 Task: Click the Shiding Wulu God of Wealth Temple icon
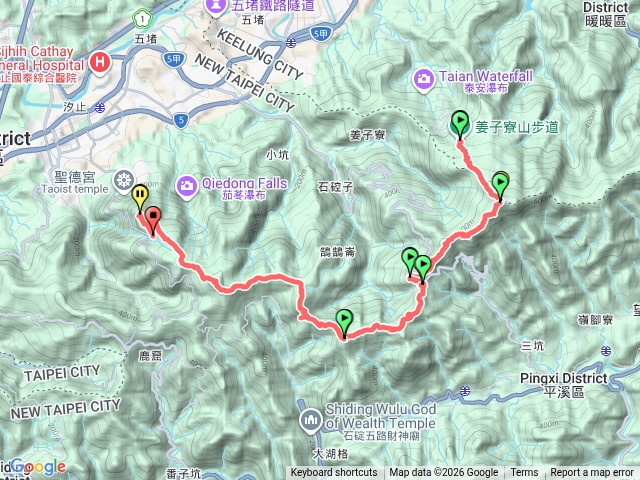pos(311,420)
